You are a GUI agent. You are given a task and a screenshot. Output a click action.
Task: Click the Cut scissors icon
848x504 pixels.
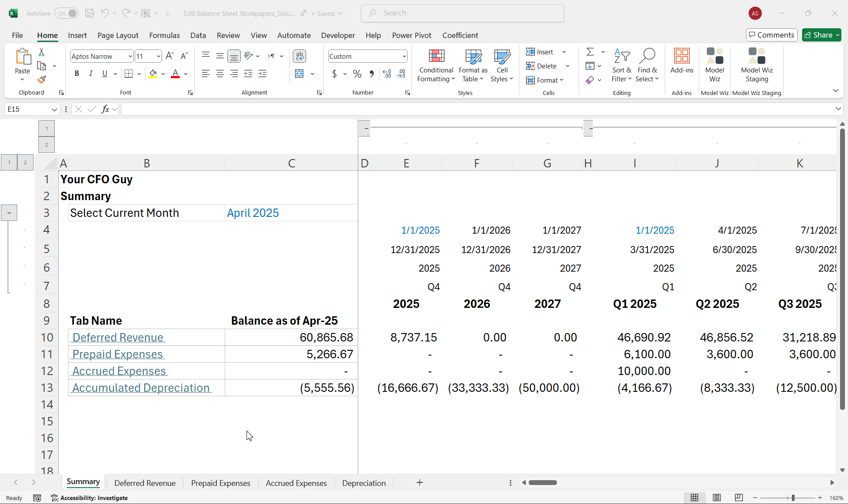pos(42,52)
